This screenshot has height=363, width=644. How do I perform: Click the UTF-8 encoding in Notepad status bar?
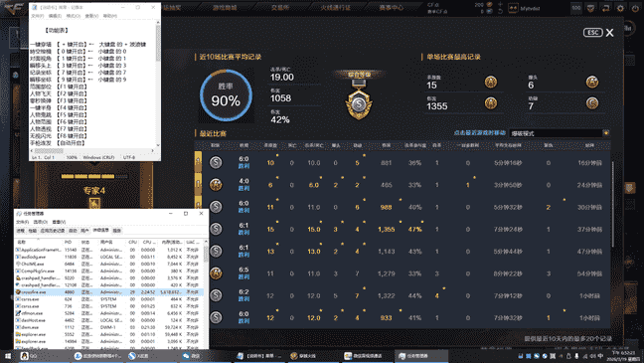[129, 157]
